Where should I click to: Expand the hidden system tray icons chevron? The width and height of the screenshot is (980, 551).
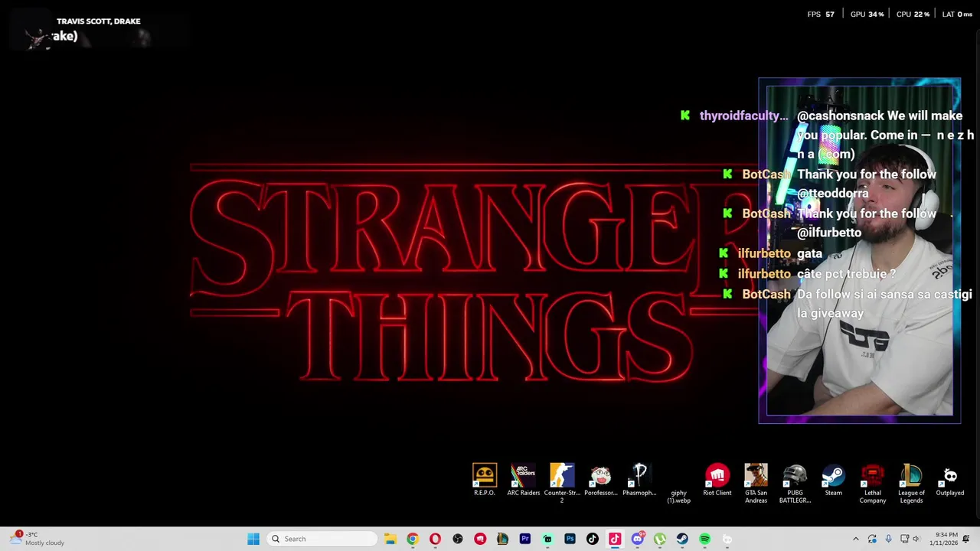[x=856, y=539]
